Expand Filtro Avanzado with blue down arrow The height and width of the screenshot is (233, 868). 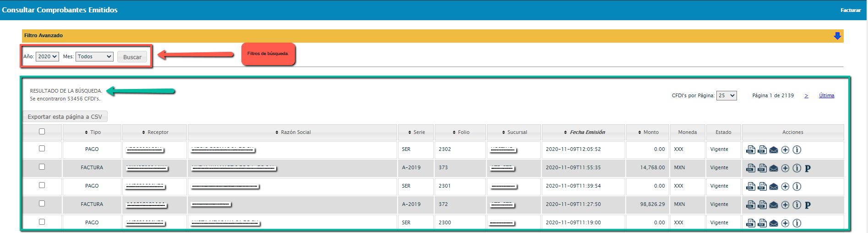point(837,36)
